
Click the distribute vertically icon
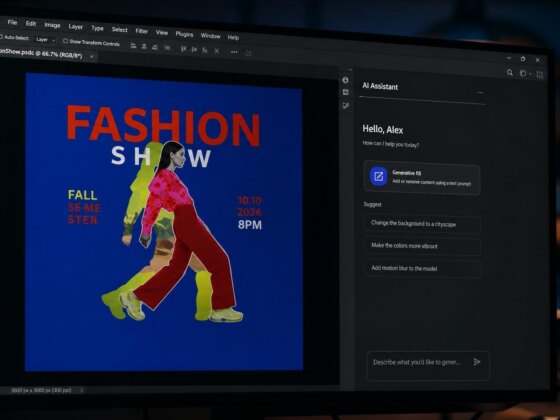tap(216, 51)
